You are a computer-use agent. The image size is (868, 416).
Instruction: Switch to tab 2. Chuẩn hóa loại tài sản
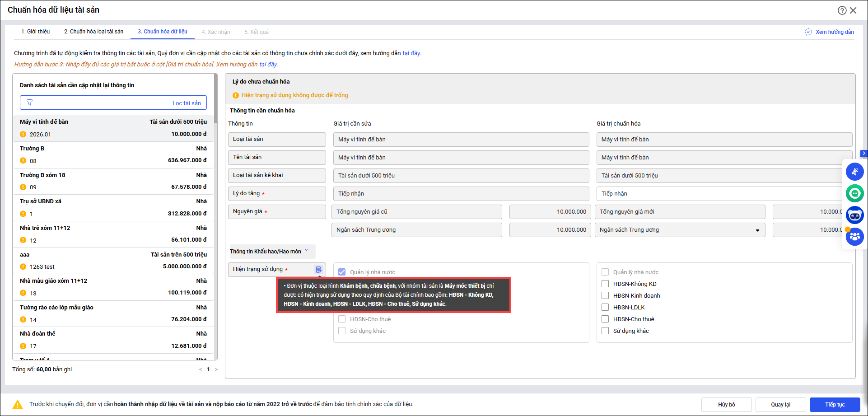point(93,32)
